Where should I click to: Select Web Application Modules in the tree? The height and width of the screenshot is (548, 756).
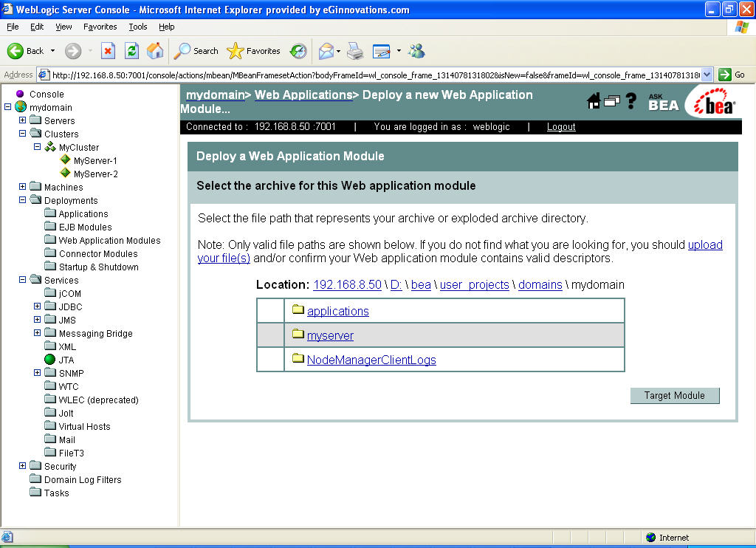[109, 240]
